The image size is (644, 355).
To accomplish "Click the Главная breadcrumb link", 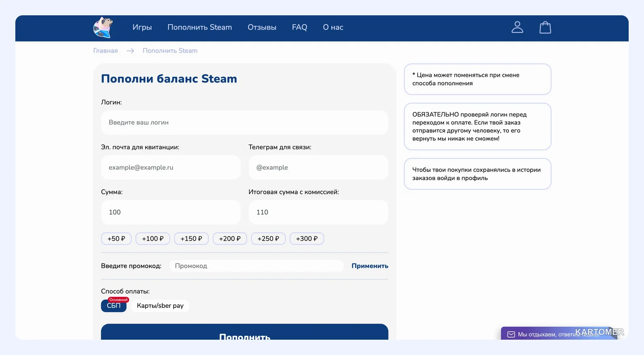I will (105, 51).
